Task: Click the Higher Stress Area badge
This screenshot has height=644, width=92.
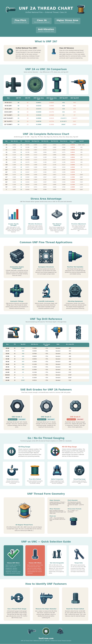Action: coord(67,21)
